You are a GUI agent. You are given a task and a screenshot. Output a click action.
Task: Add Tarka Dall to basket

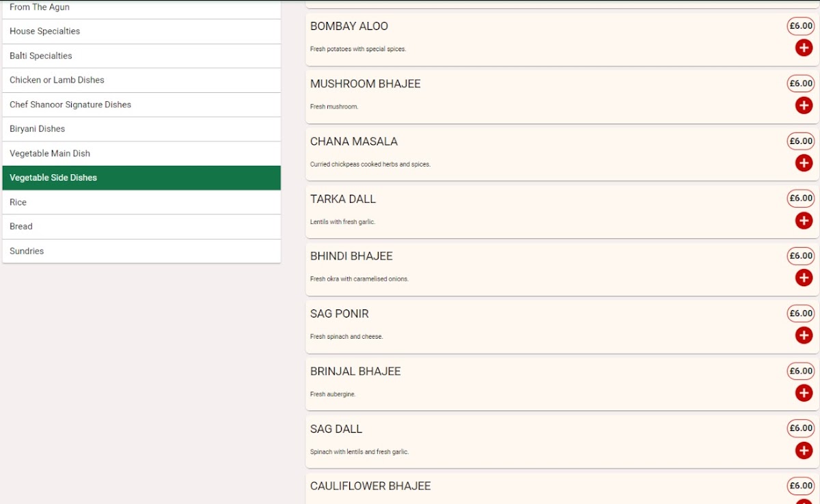pyautogui.click(x=804, y=221)
